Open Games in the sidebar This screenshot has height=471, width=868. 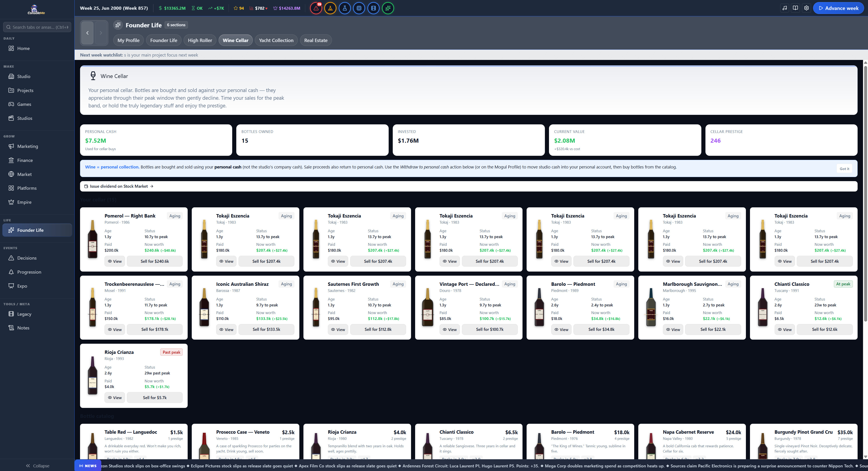pos(37,104)
